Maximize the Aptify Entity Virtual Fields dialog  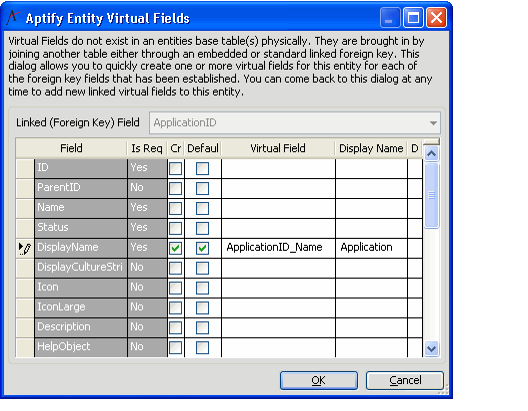413,18
